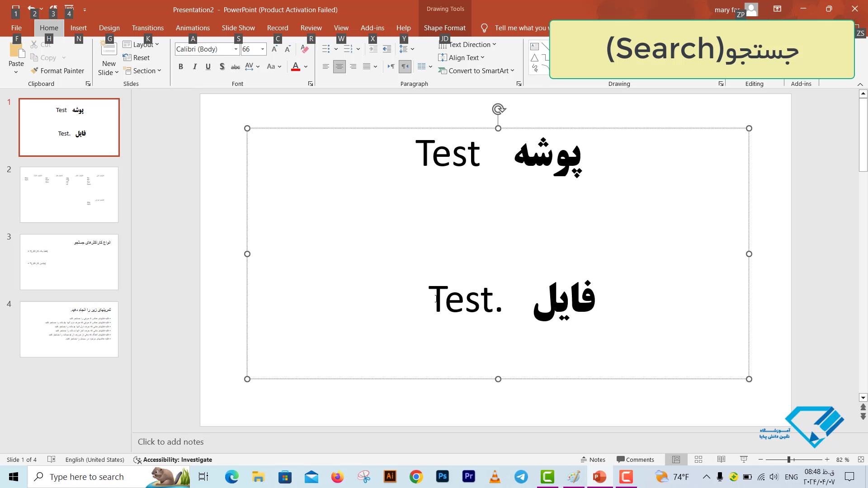Open Telegram from the taskbar
Screen dimensions: 868x488
(521, 477)
